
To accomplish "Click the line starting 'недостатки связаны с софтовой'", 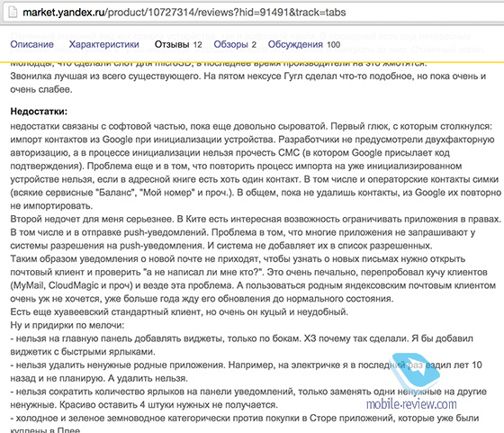I will pyautogui.click(x=251, y=126).
